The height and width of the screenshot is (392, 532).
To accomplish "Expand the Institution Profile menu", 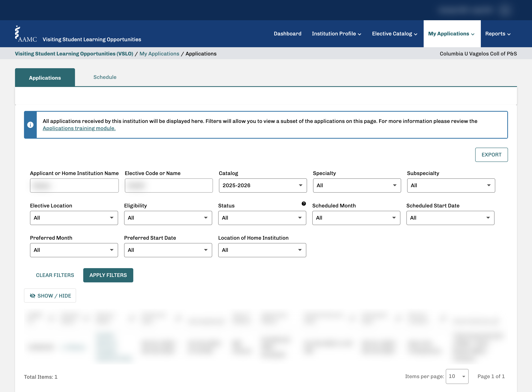I will [336, 34].
